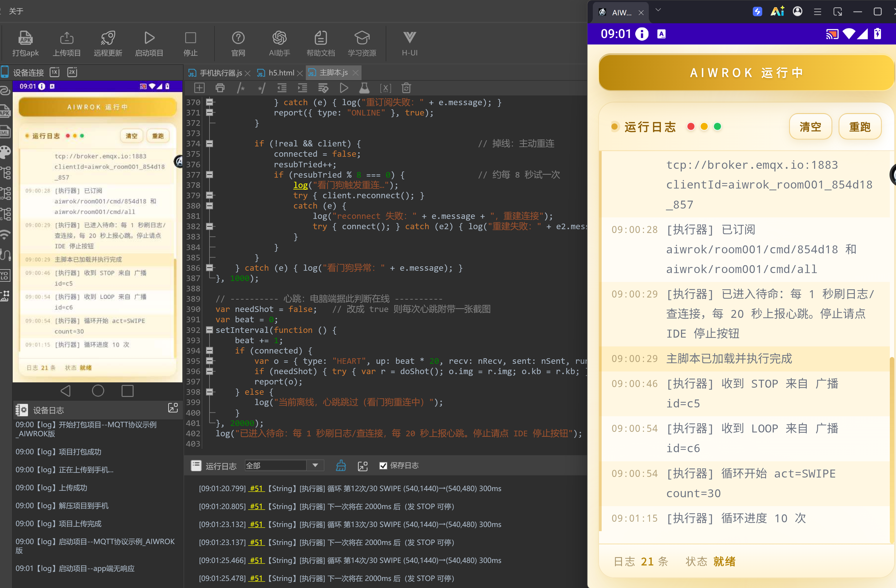Collapse the code fold at line 374
This screenshot has height=588, width=896.
pos(209,143)
